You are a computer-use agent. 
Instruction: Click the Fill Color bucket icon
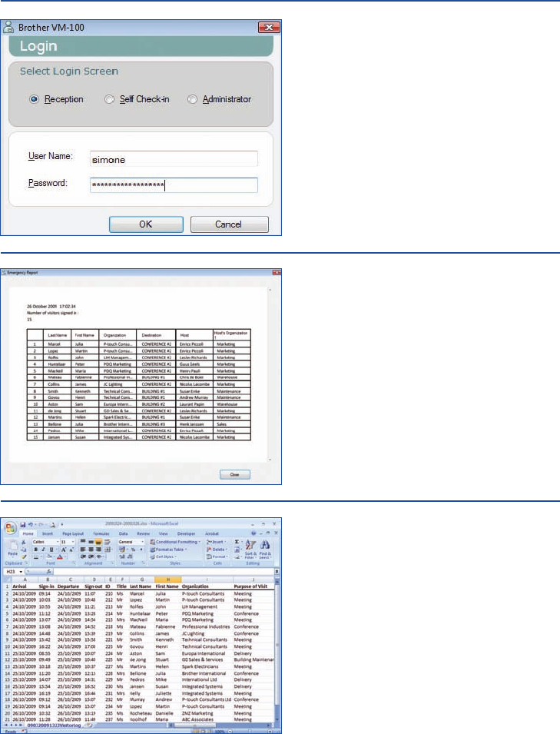(x=49, y=557)
